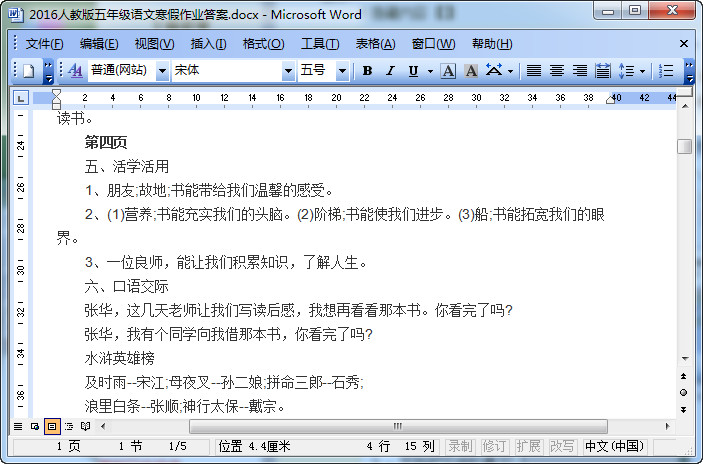The width and height of the screenshot is (703, 464).
Task: Align text left
Action: click(534, 71)
